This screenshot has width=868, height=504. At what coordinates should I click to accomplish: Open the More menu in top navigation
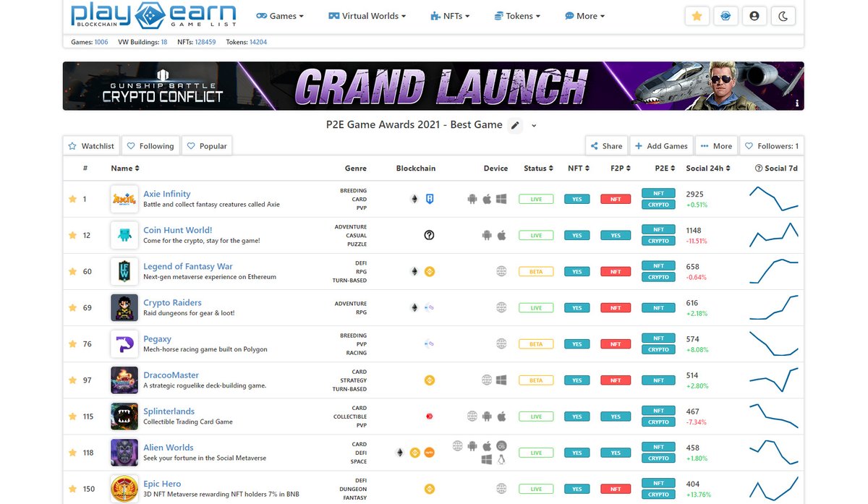coord(584,16)
